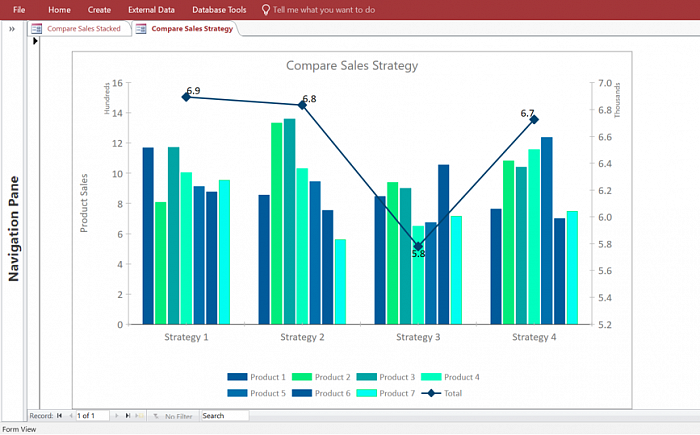Click the Total line legend marker

pyautogui.click(x=432, y=393)
